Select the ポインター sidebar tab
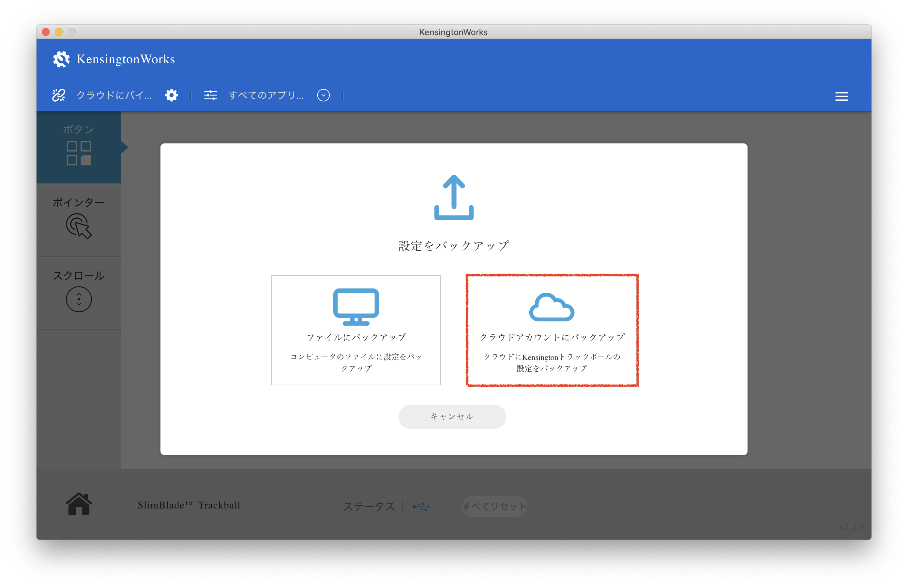The width and height of the screenshot is (908, 588). click(79, 220)
